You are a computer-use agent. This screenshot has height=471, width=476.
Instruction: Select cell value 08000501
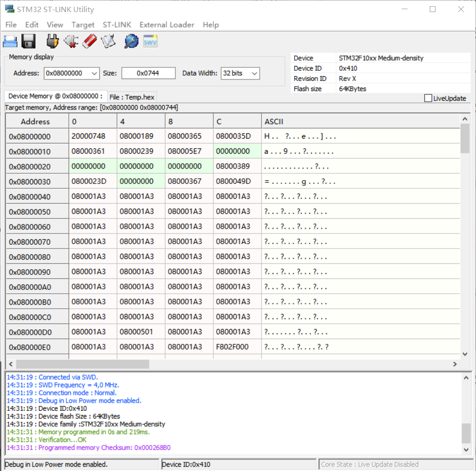[141, 332]
